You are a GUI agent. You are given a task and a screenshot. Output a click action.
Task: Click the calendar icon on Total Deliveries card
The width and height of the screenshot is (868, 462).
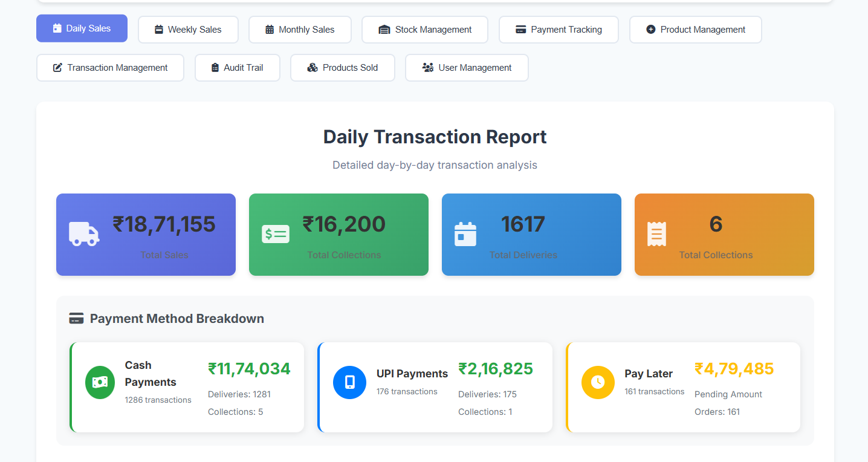tap(465, 234)
